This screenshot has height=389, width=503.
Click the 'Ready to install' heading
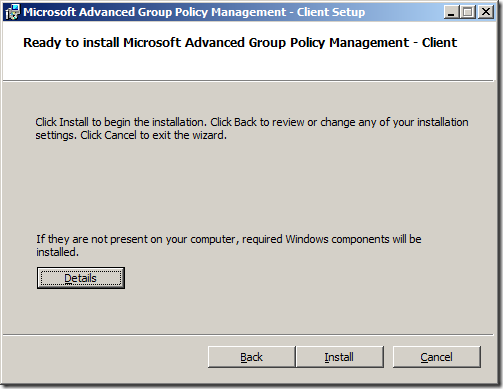[240, 43]
